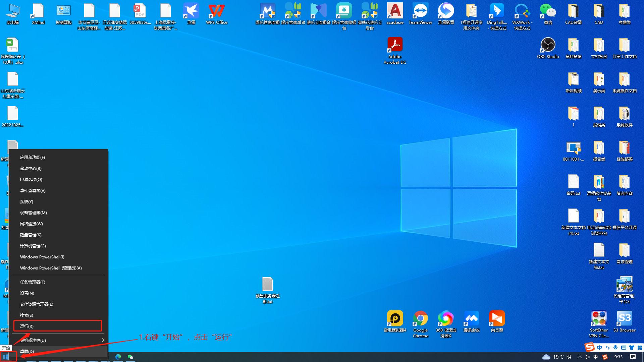Viewport: 644px width, 362px height.
Task: Open 远程确认表 (10月).xlsx file
Action: [13, 51]
